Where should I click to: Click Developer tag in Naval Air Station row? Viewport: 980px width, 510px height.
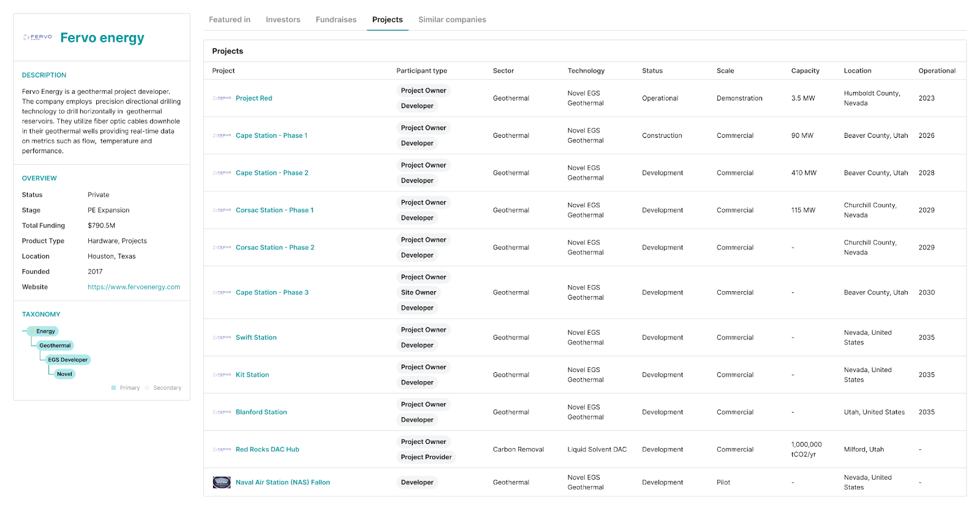tap(417, 482)
